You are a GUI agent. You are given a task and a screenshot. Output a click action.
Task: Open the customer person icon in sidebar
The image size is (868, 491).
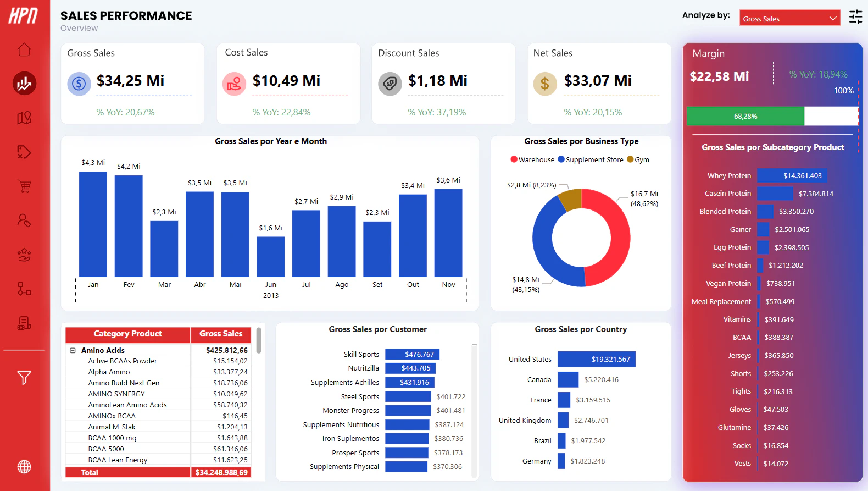coord(24,220)
